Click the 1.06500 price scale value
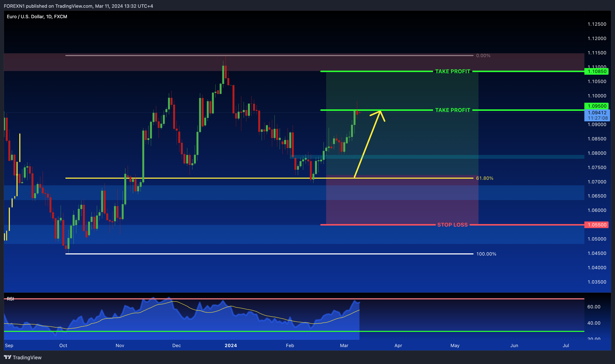Image resolution: width=615 pixels, height=364 pixels. click(597, 196)
